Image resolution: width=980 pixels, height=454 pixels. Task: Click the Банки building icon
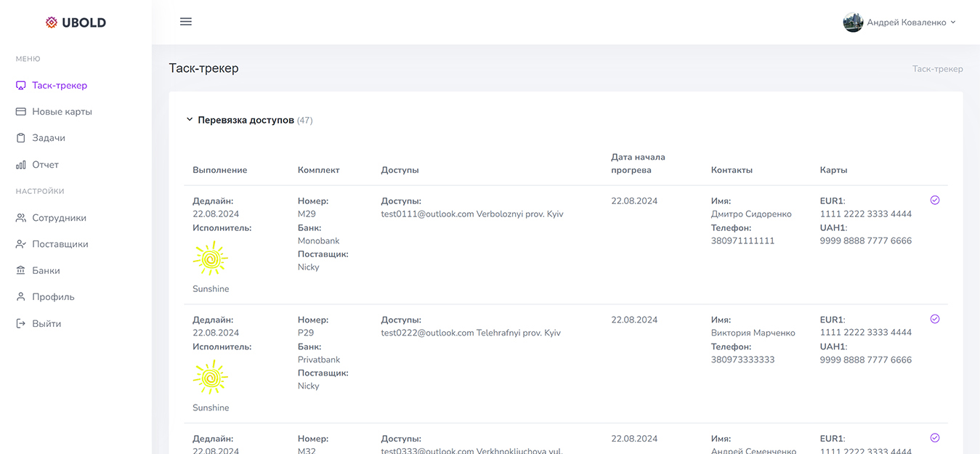coord(21,271)
